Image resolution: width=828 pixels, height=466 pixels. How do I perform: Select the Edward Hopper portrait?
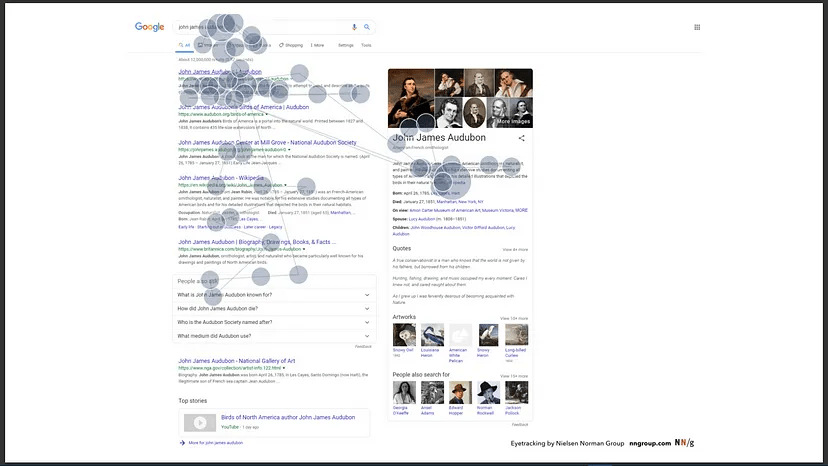(x=460, y=393)
